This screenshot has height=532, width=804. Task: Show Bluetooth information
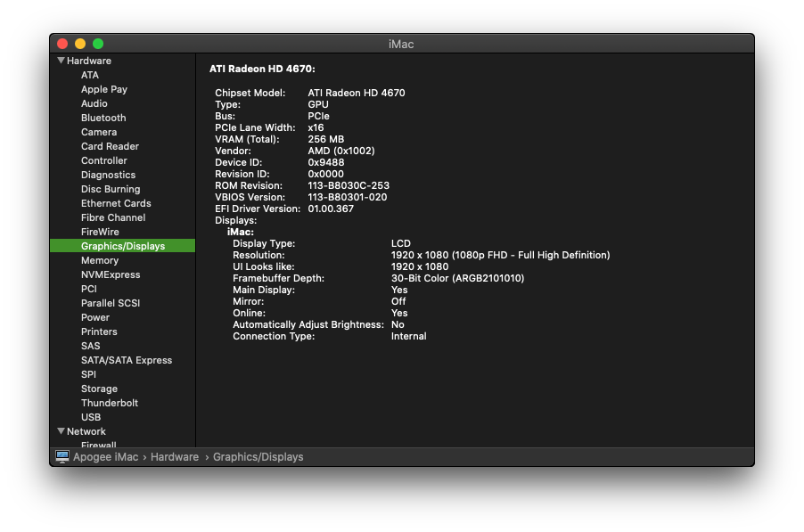pyautogui.click(x=103, y=118)
